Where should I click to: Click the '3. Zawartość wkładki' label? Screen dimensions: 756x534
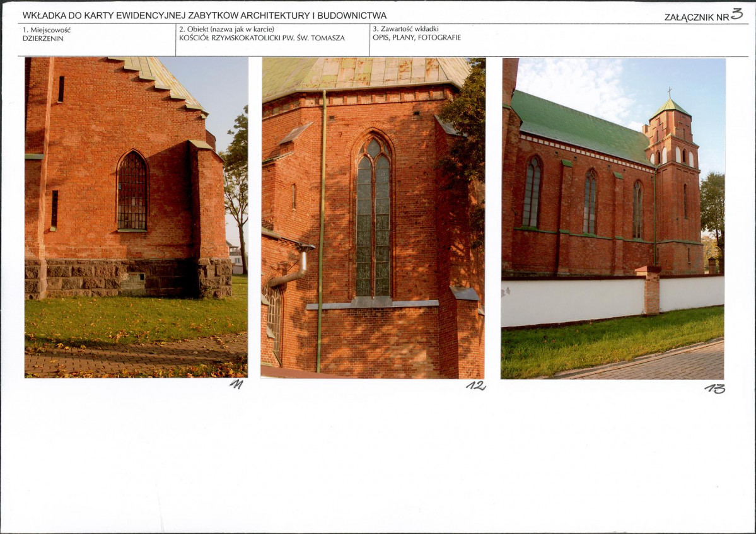(x=405, y=29)
